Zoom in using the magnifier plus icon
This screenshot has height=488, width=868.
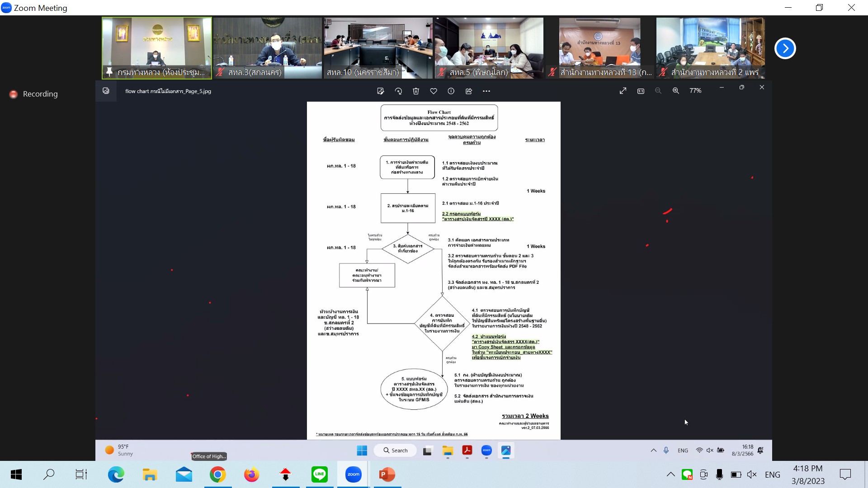pos(676,91)
